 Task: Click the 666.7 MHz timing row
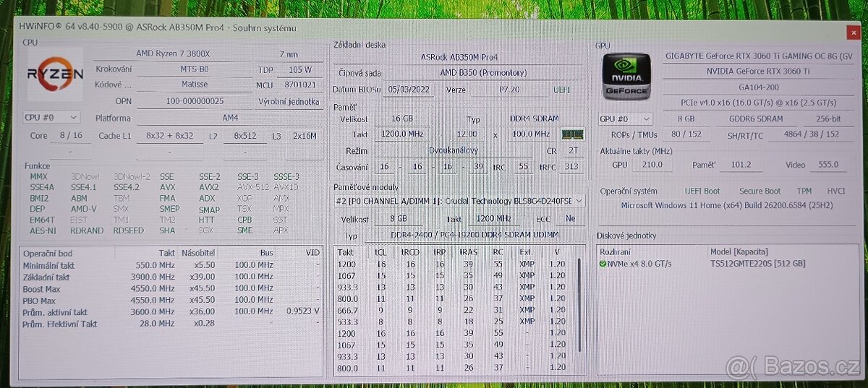tap(454, 309)
